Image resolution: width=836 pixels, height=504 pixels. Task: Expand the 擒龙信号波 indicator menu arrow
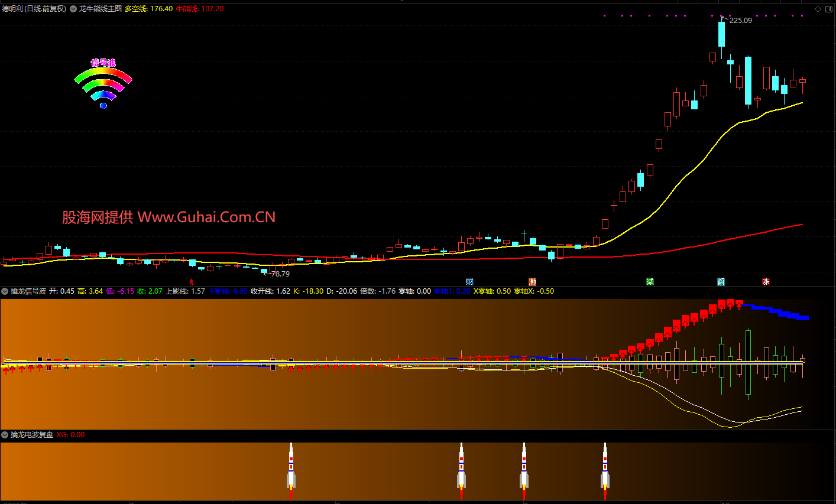pyautogui.click(x=5, y=291)
